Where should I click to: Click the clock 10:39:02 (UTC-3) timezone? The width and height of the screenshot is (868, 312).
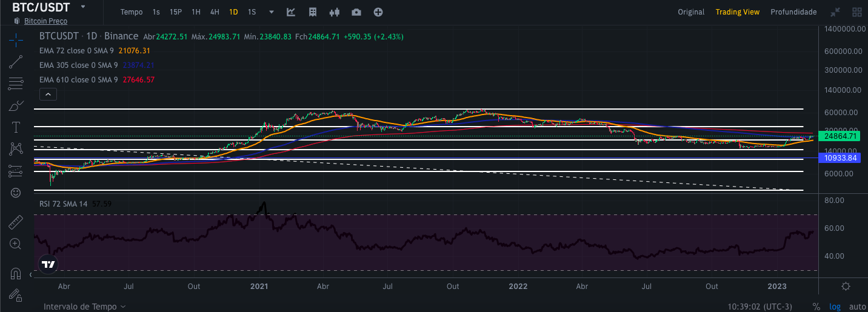click(x=760, y=307)
